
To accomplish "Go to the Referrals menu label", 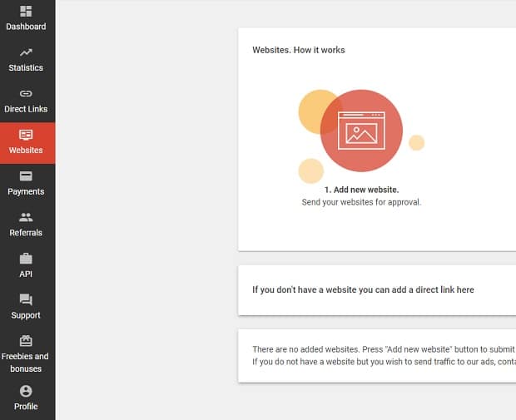I will pyautogui.click(x=26, y=233).
